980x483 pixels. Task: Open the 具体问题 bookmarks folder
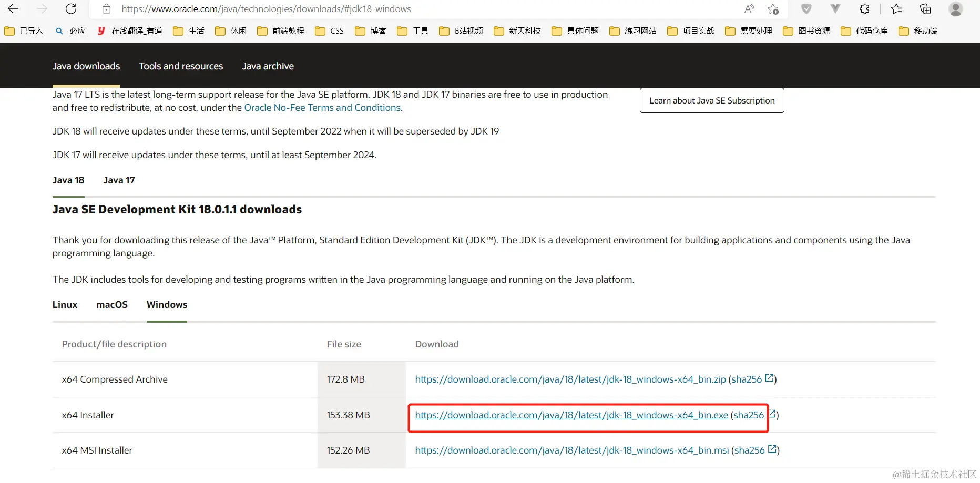click(575, 31)
